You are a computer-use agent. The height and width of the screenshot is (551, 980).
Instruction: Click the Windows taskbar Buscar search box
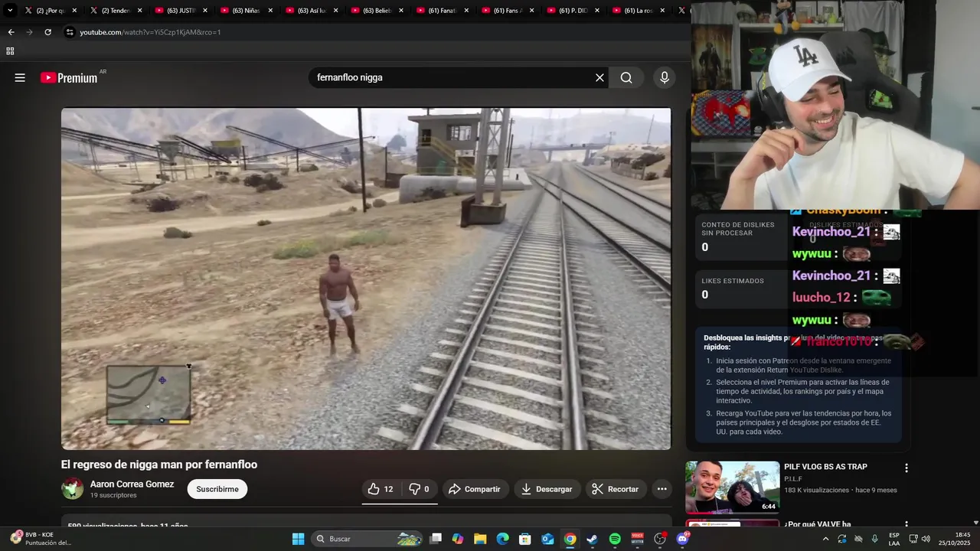tap(367, 539)
